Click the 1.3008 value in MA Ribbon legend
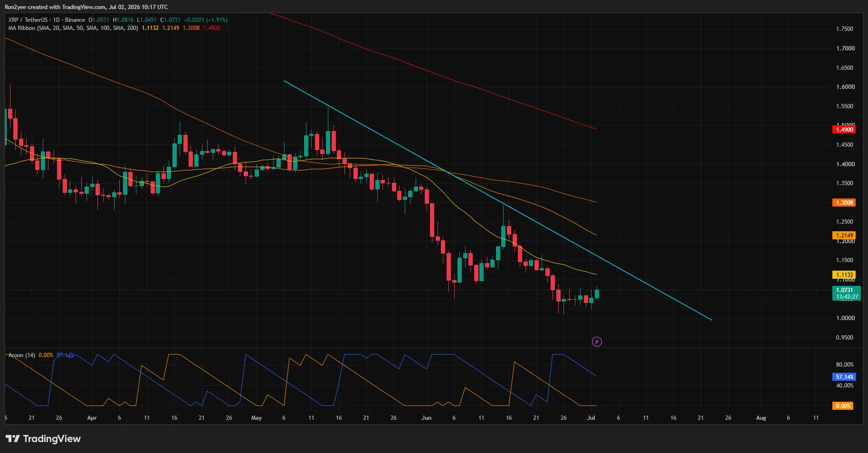Screen dimensions: 868x453 click(191, 28)
